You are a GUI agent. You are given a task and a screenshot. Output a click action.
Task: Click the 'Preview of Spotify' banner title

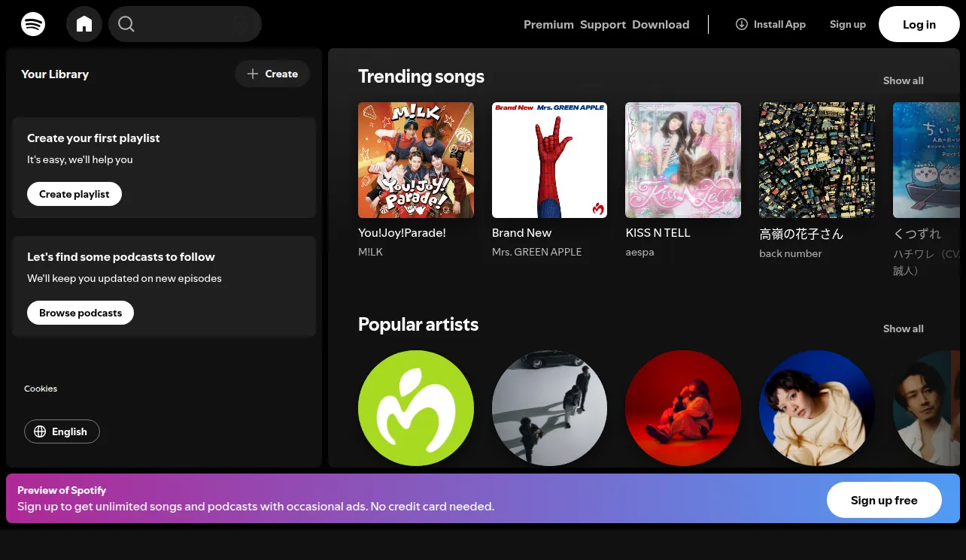pos(62,490)
